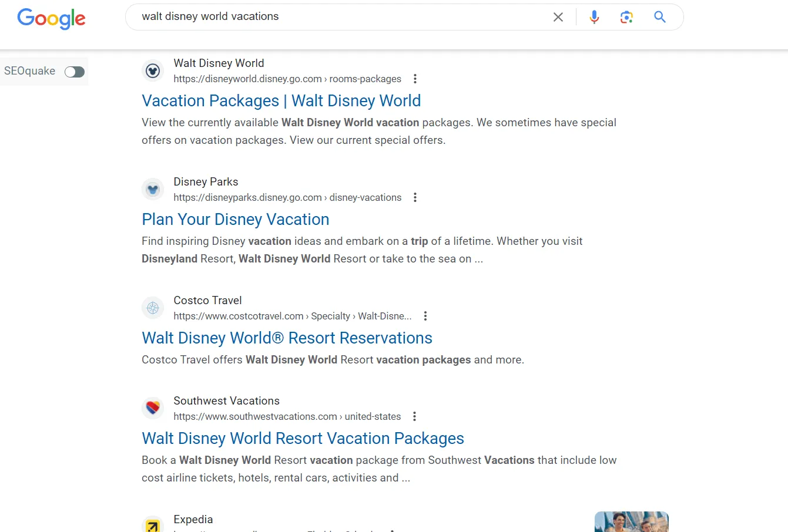788x532 pixels.
Task: Open the three-dot menu on the Walt Disney World result
Action: pyautogui.click(x=415, y=79)
